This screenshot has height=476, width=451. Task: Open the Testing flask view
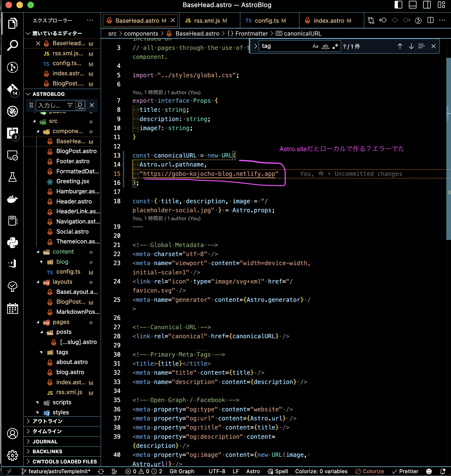(12, 177)
